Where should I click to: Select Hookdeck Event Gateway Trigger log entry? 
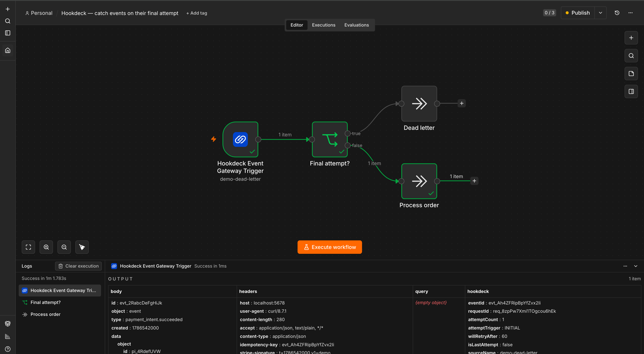point(60,291)
